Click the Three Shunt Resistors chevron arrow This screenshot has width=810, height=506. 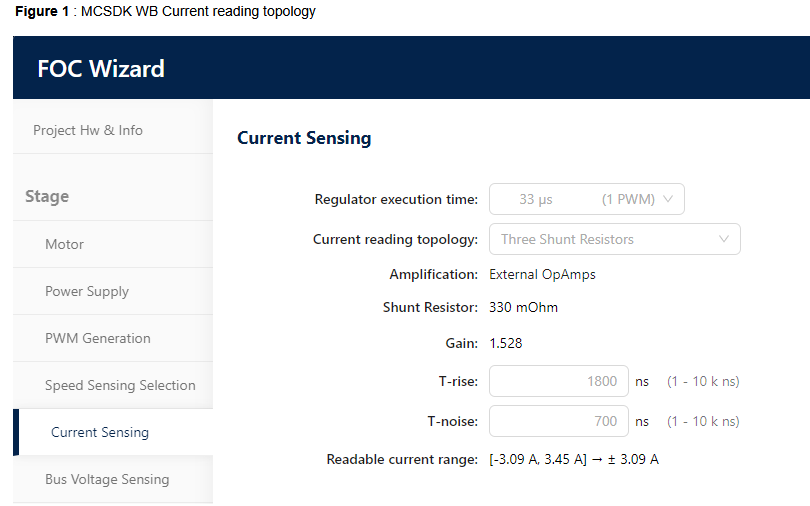point(724,240)
